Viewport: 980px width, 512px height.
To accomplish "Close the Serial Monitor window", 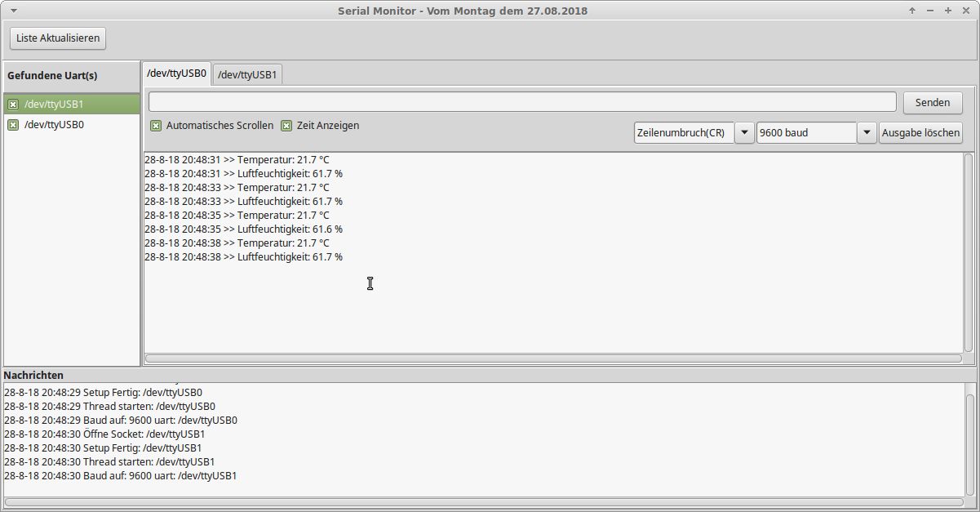I will point(966,11).
